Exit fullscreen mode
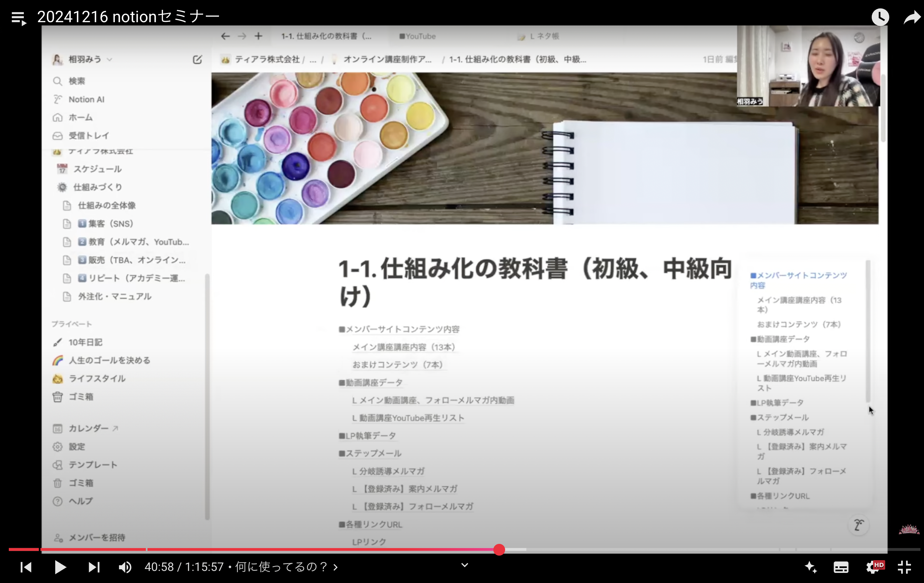This screenshot has width=924, height=583. pos(904,567)
